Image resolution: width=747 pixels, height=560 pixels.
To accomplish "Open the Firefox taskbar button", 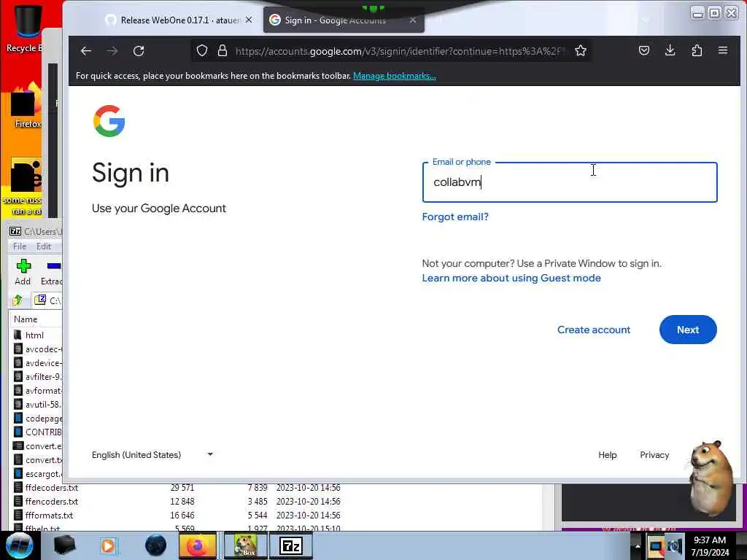I will pos(197,545).
